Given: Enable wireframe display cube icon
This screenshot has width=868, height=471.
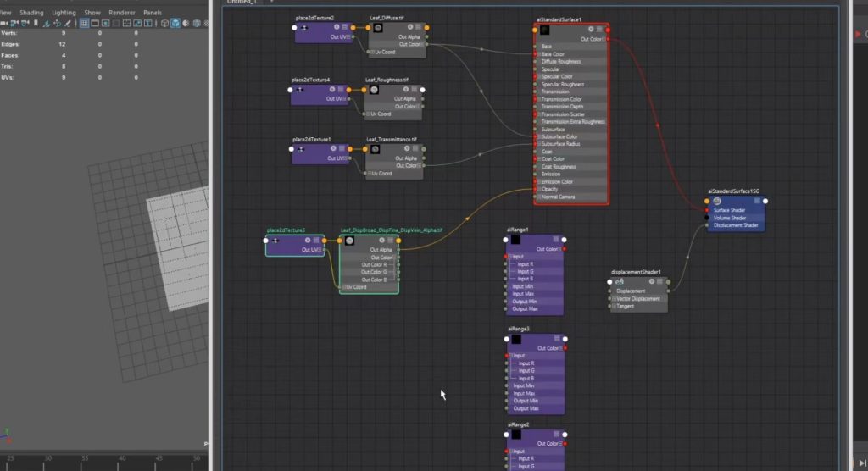Looking at the screenshot, I should click(164, 23).
